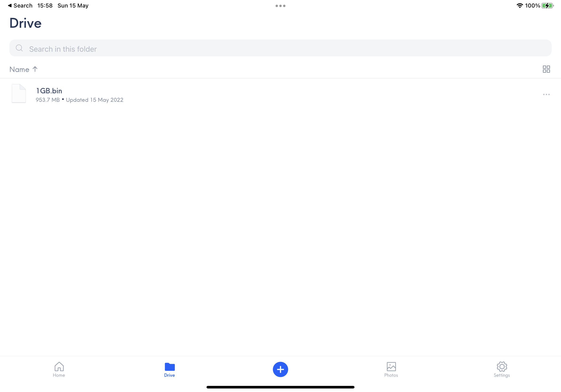
Task: Tap the Drive page title
Action: point(25,23)
